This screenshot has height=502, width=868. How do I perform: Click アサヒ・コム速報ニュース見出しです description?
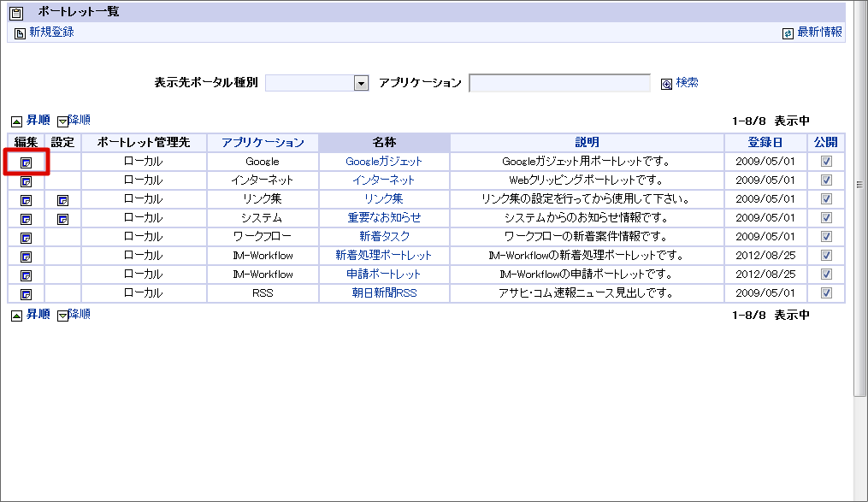click(x=587, y=292)
